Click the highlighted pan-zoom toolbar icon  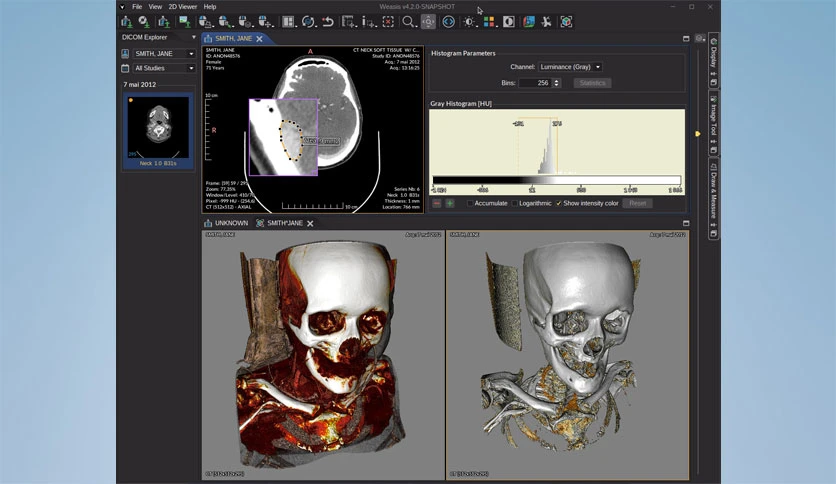click(428, 22)
